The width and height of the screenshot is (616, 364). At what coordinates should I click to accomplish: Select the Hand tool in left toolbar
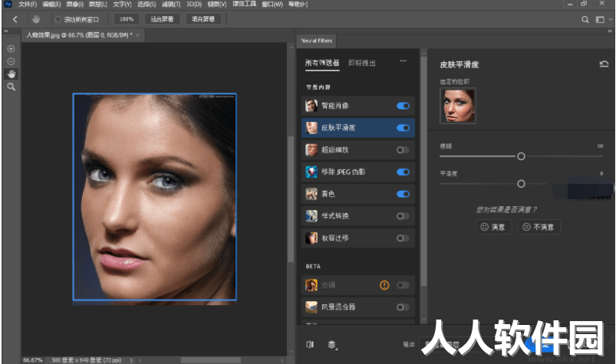point(11,74)
